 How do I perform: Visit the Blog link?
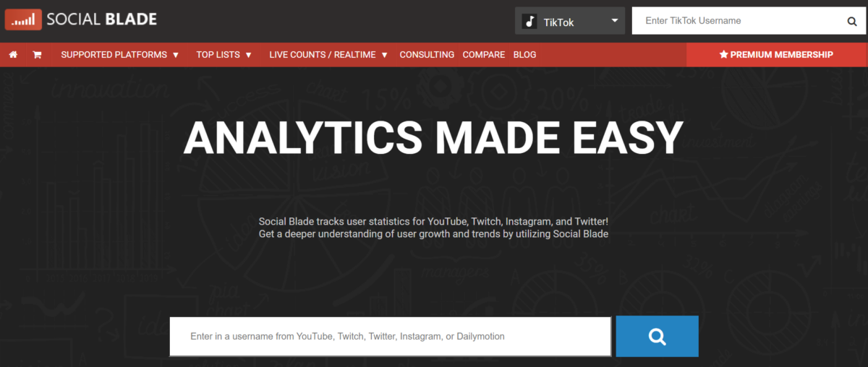[x=524, y=55]
